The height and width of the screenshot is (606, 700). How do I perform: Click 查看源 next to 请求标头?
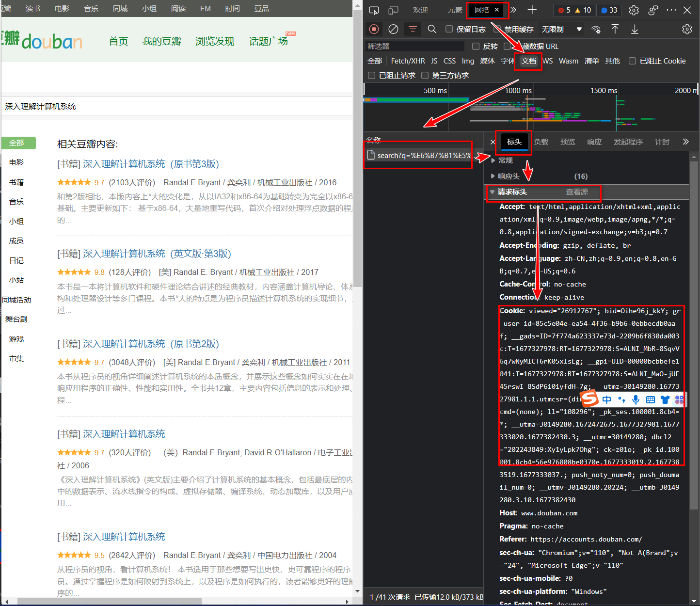(x=577, y=192)
